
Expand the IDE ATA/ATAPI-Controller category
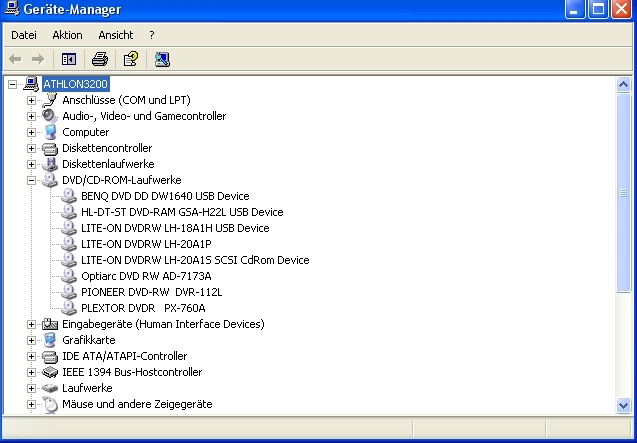[31, 356]
